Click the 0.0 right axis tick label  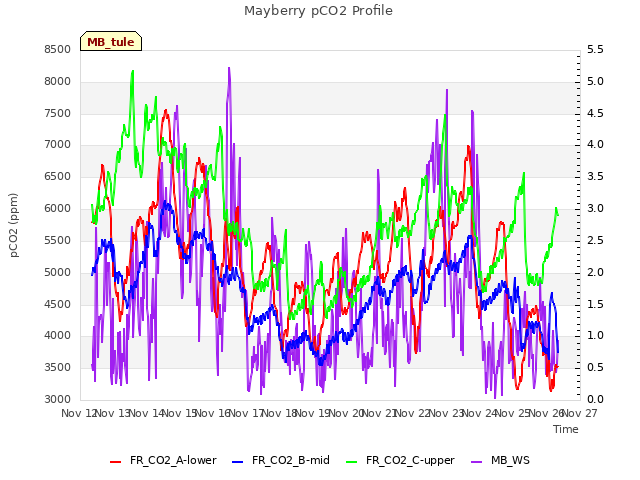click(x=595, y=400)
